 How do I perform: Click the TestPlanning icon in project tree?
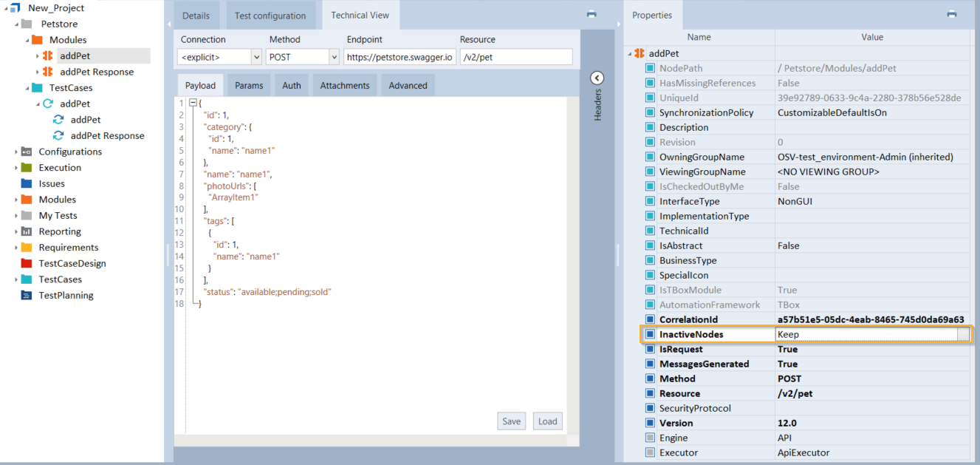[x=27, y=296]
